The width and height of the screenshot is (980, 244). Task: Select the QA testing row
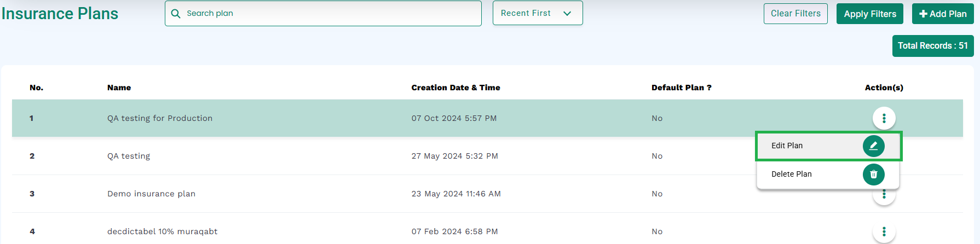tap(487, 156)
